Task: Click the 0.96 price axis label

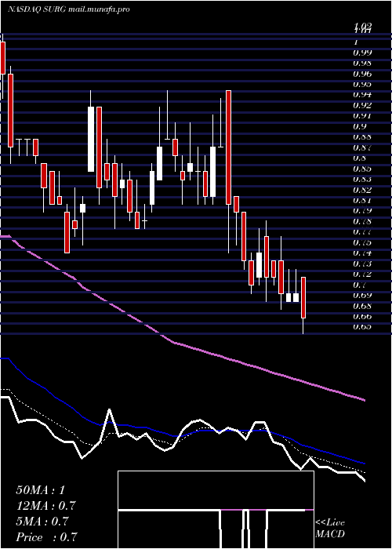Action: click(362, 74)
